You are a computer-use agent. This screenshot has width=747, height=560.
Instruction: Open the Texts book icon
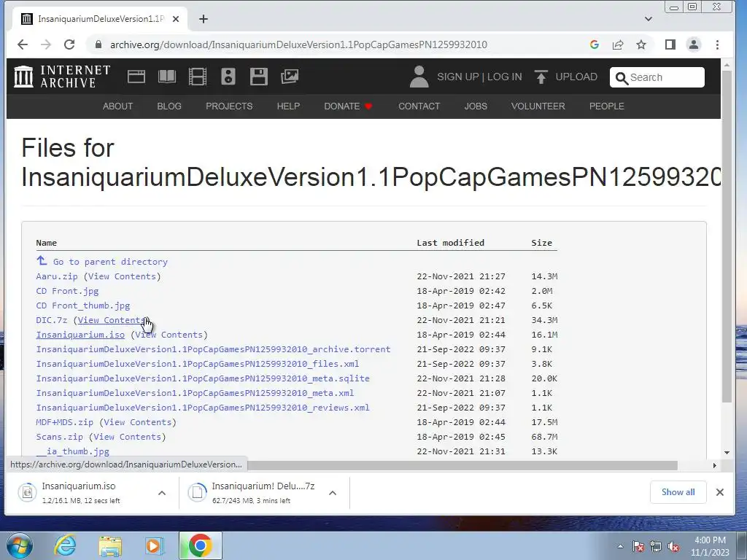click(x=167, y=77)
